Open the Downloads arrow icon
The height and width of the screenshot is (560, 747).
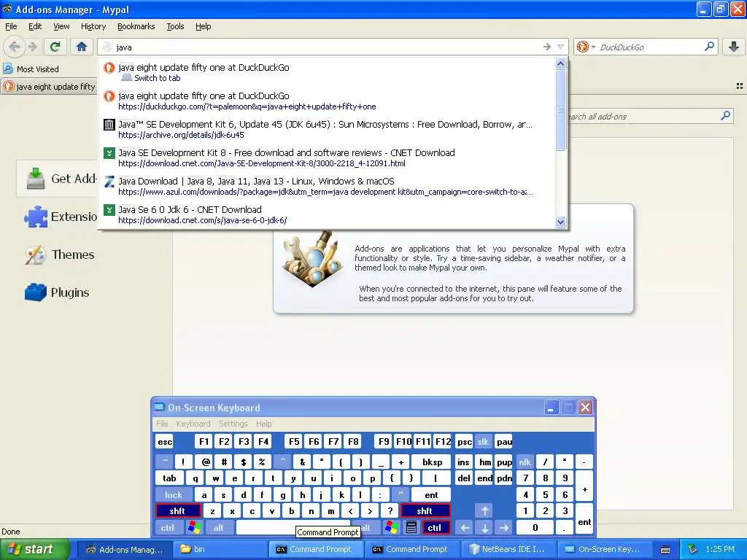pos(734,47)
